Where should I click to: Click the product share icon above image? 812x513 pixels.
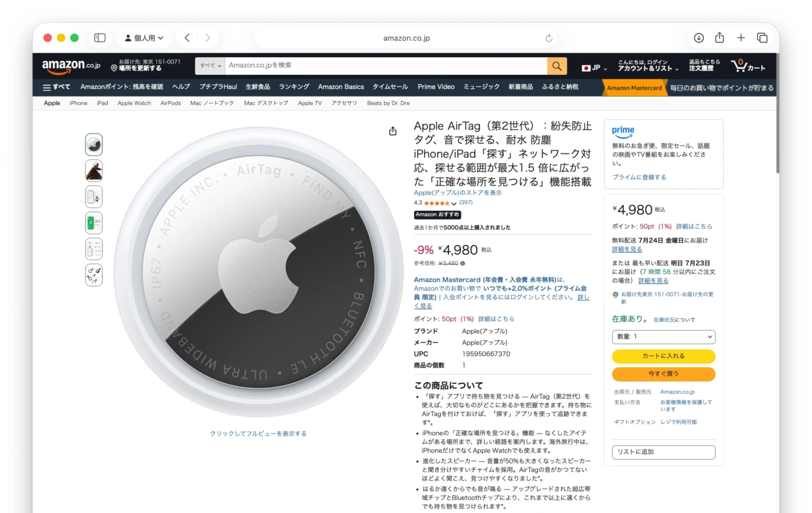click(x=393, y=131)
